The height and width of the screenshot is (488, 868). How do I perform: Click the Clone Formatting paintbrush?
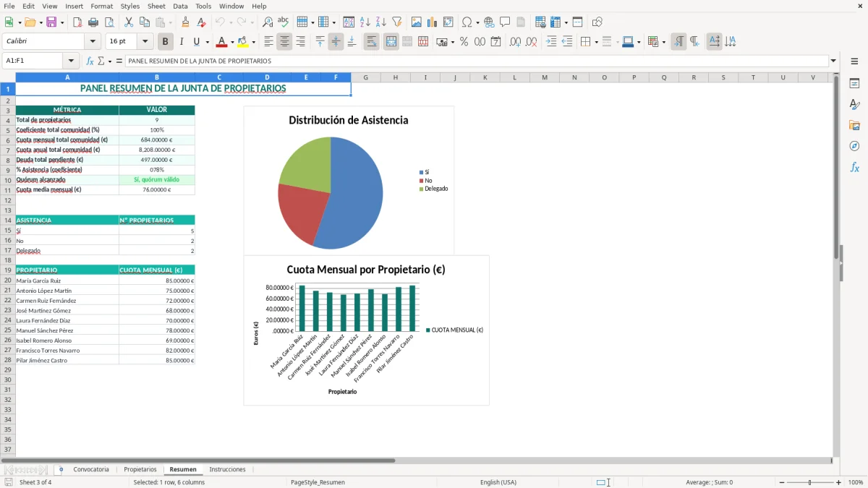tap(186, 22)
